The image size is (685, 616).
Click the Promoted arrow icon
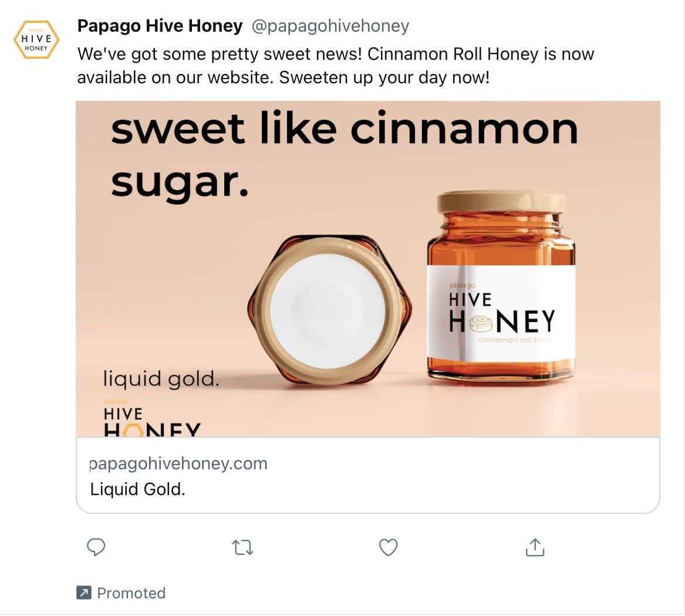click(84, 593)
